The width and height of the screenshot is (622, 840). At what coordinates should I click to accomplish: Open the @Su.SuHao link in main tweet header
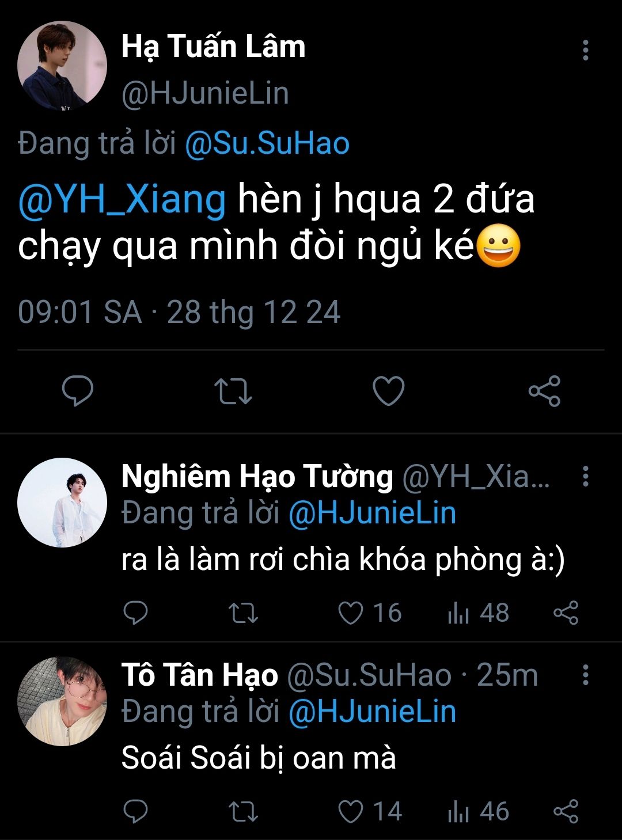coord(267,144)
